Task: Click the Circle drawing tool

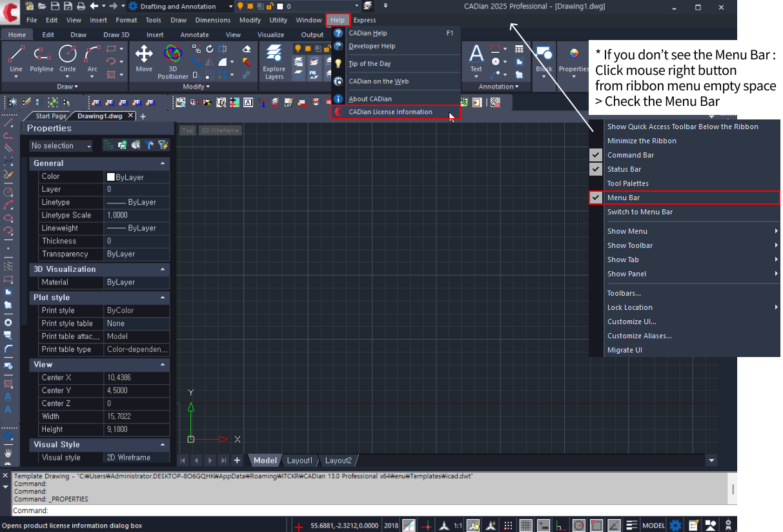Action: click(67, 59)
